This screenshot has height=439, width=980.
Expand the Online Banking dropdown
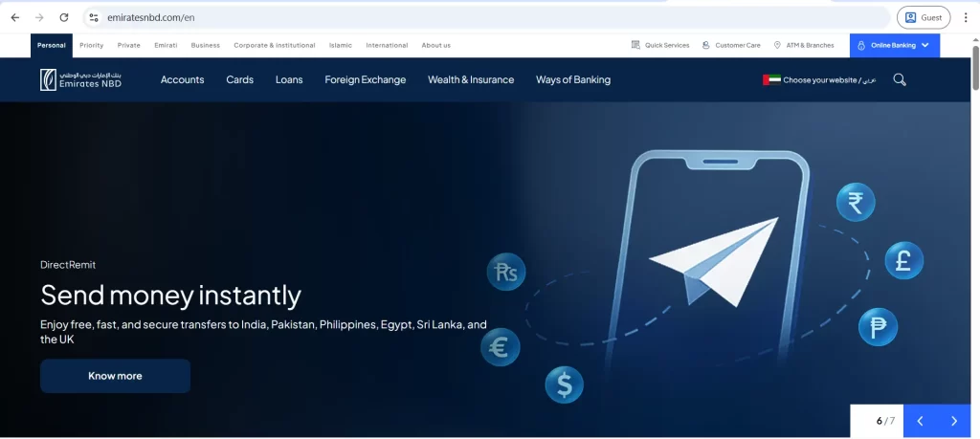pos(895,46)
